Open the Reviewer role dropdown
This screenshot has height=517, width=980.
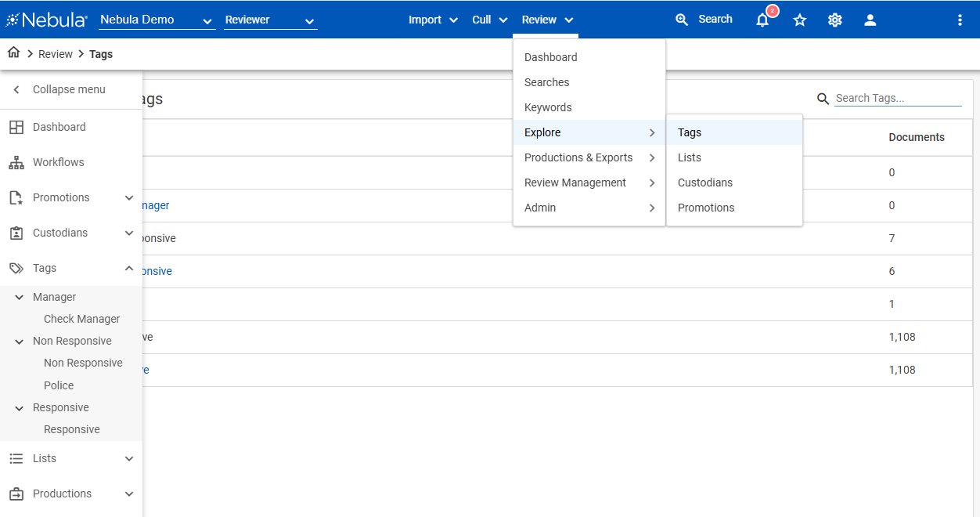(x=270, y=20)
